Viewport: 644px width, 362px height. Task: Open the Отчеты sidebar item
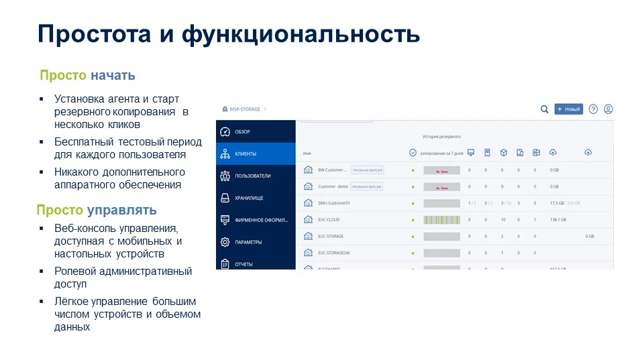(256, 263)
